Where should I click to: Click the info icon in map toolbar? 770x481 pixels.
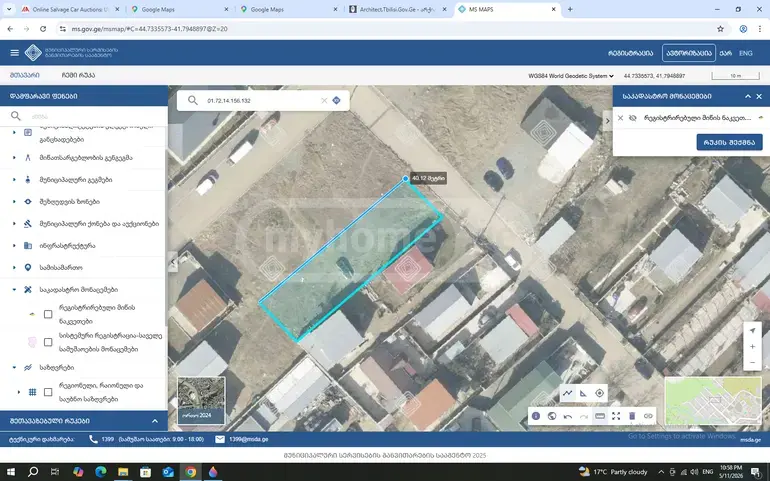536,416
